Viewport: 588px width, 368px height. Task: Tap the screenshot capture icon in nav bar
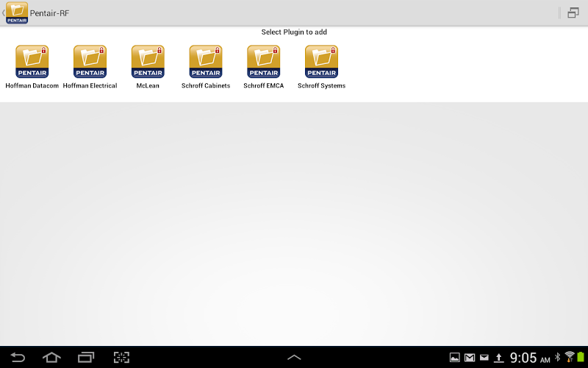coord(121,357)
